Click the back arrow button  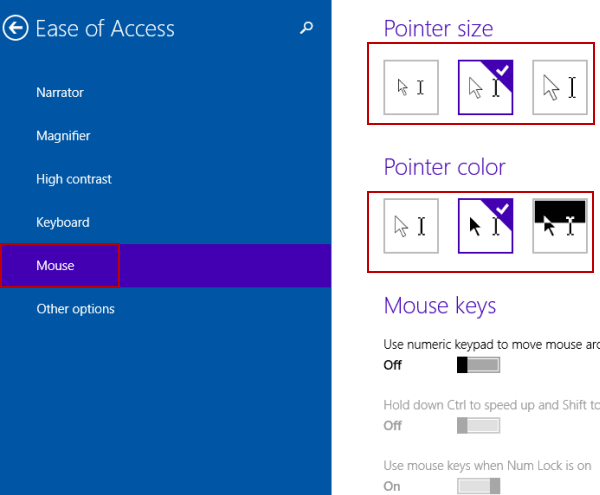point(16,29)
